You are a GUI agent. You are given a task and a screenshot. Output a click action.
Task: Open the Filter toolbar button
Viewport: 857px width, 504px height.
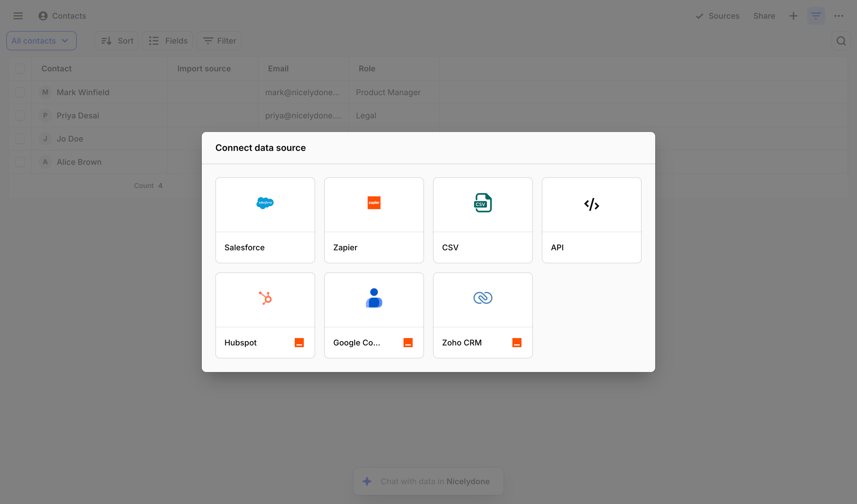click(219, 41)
